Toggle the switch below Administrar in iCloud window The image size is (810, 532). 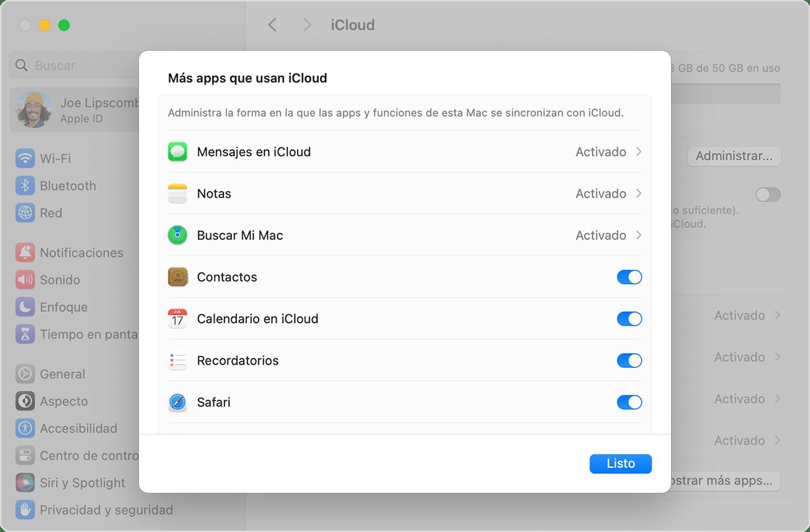(768, 195)
